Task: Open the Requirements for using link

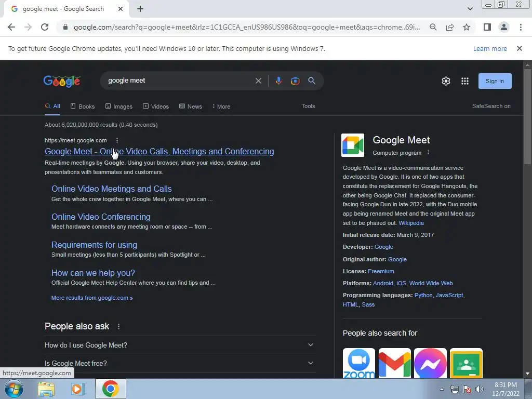Action: tap(94, 245)
